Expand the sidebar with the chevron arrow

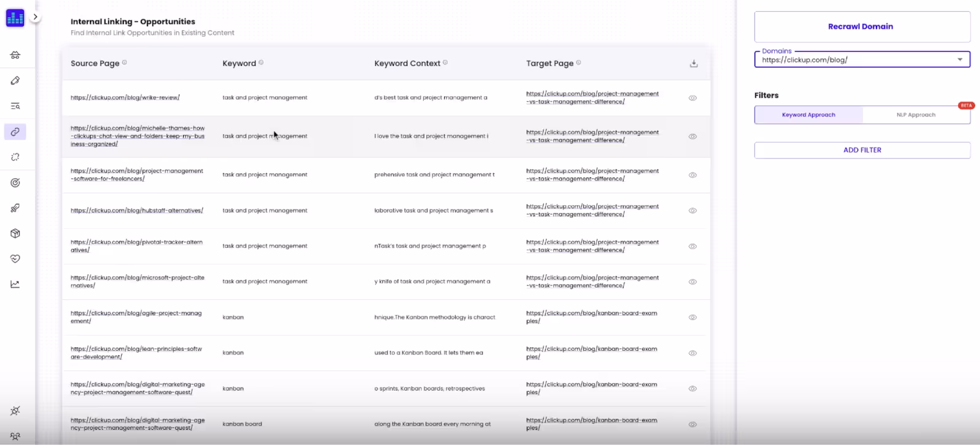point(36,17)
